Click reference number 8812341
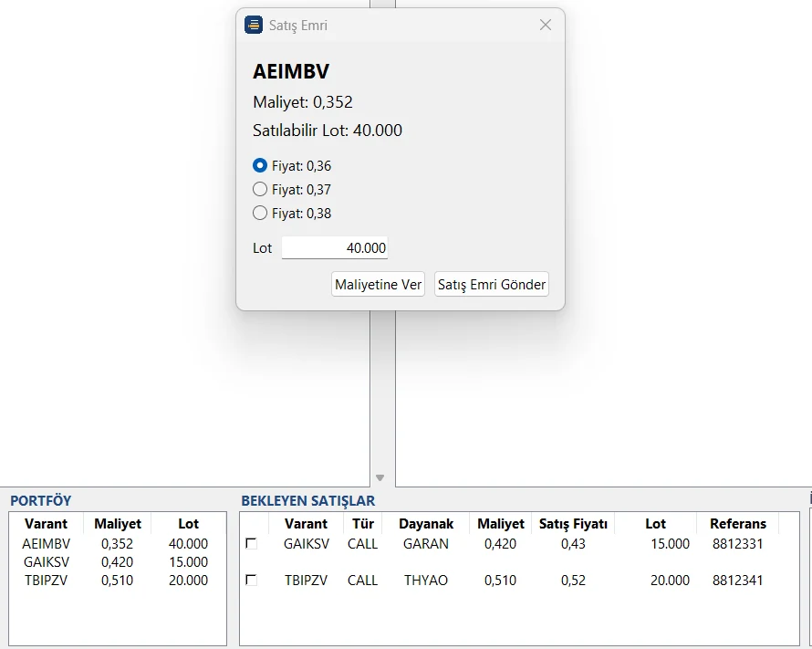The width and height of the screenshot is (812, 649). pyautogui.click(x=737, y=581)
